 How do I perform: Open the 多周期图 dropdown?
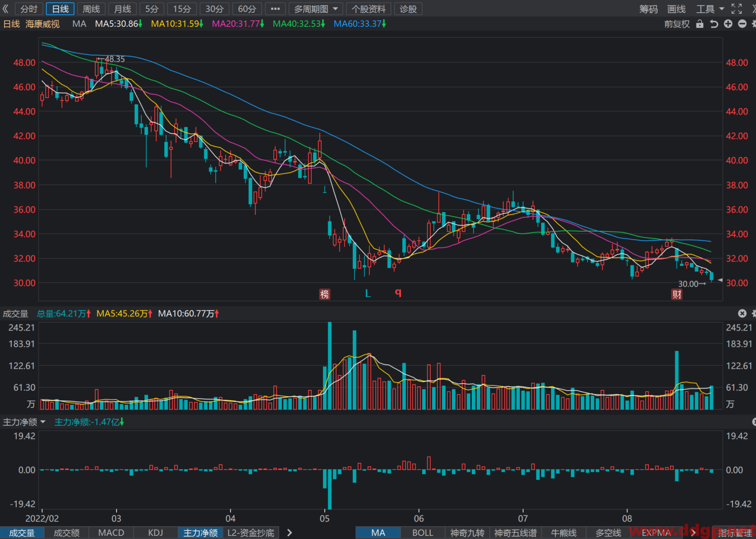[x=315, y=9]
